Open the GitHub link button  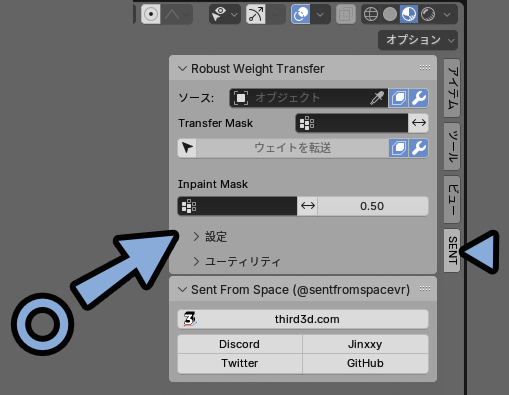click(x=365, y=363)
